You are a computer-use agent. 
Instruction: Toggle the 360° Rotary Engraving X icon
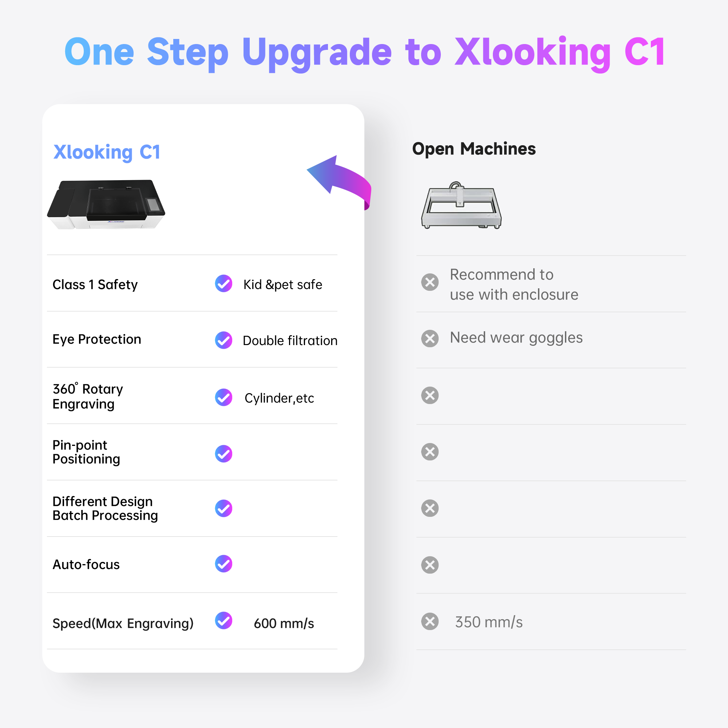pos(430,395)
